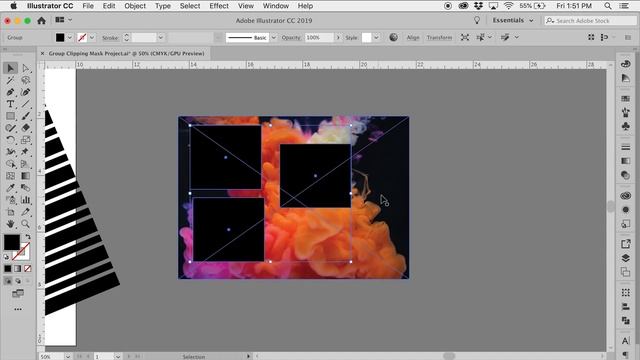
Task: Set paint mode to None
Action: coord(27,269)
